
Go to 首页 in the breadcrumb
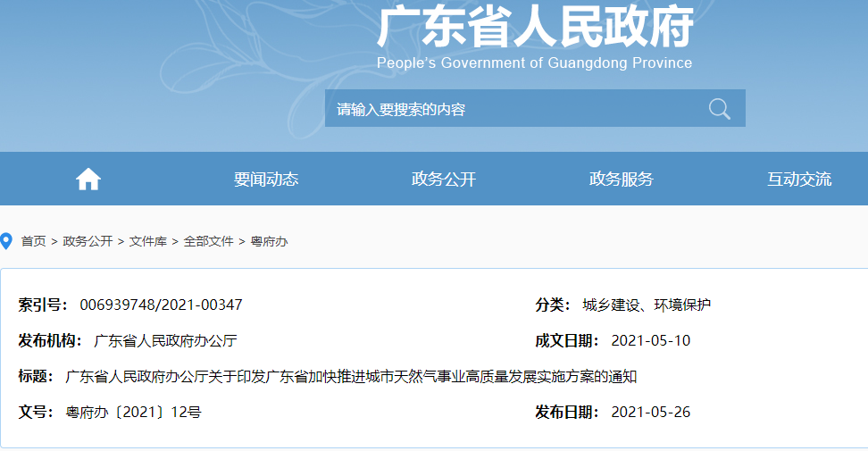pos(33,241)
